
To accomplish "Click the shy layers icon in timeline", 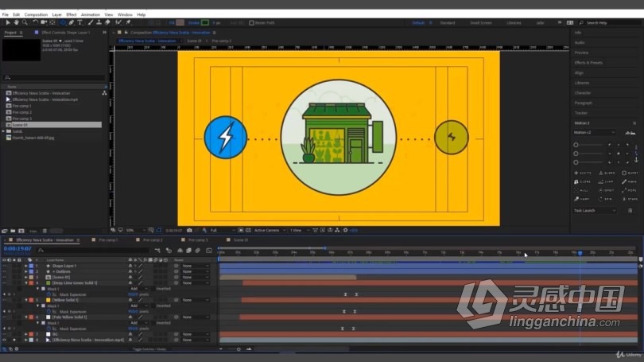I will [180, 251].
